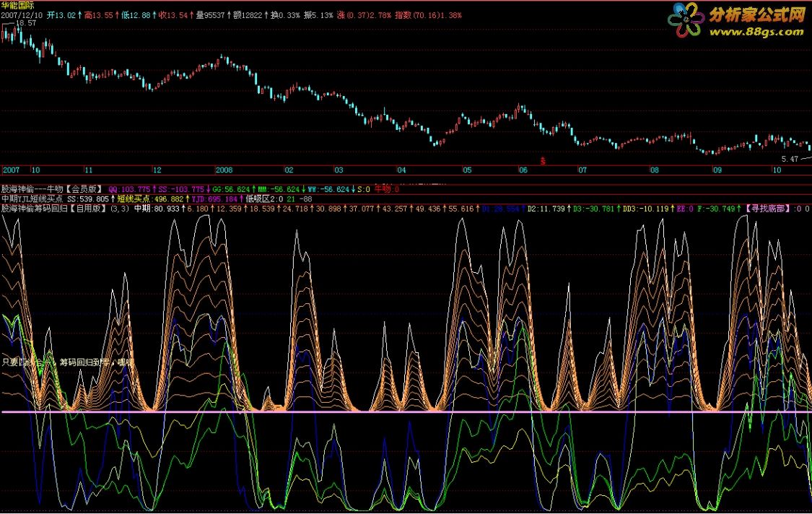Click the yellow 短线买点:496.882 value
The image size is (812, 514).
tap(150, 199)
